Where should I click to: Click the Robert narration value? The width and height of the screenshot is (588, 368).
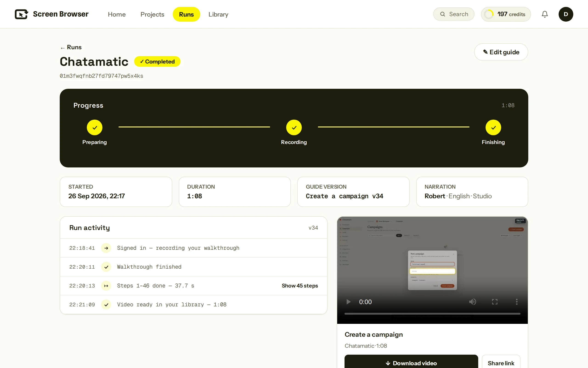click(x=435, y=196)
